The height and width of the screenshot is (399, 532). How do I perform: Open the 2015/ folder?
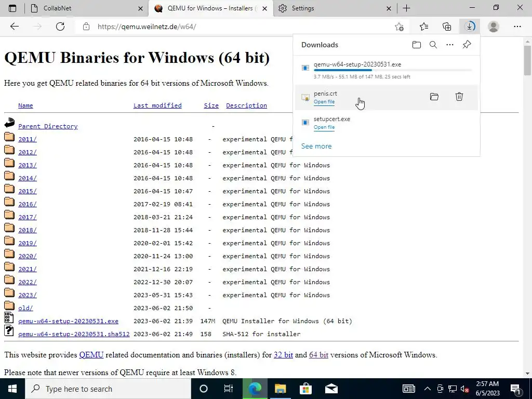28,191
